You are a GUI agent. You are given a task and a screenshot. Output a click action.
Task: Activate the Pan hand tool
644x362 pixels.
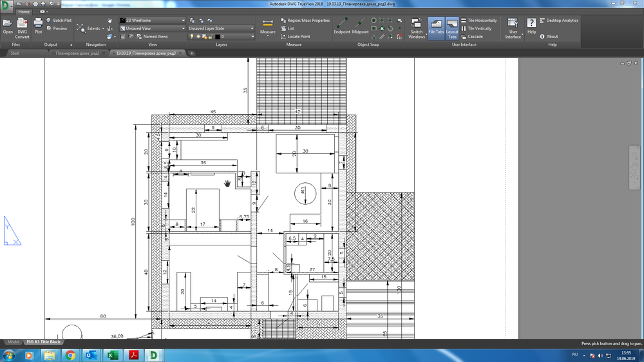click(109, 21)
